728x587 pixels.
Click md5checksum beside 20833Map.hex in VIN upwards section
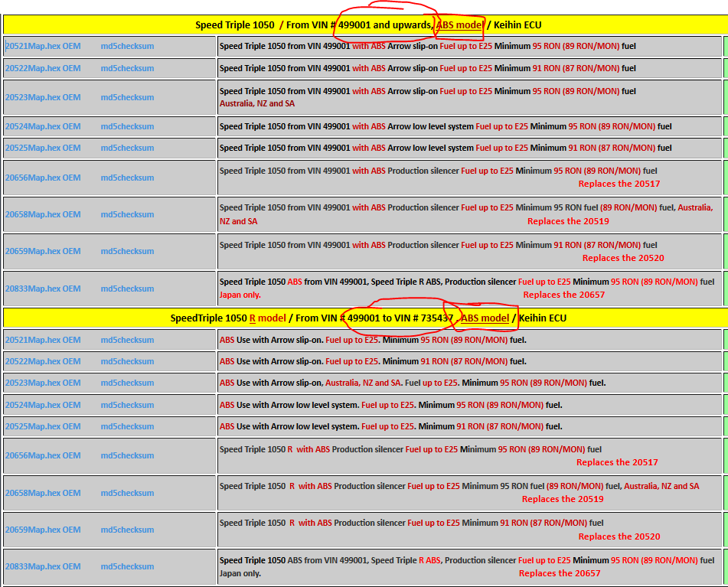[x=127, y=289]
